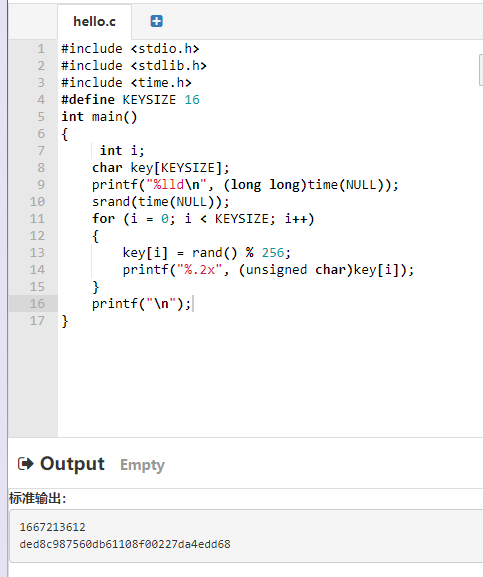Image resolution: width=483 pixels, height=577 pixels.
Task: Click the Output arrow icon
Action: [26, 464]
